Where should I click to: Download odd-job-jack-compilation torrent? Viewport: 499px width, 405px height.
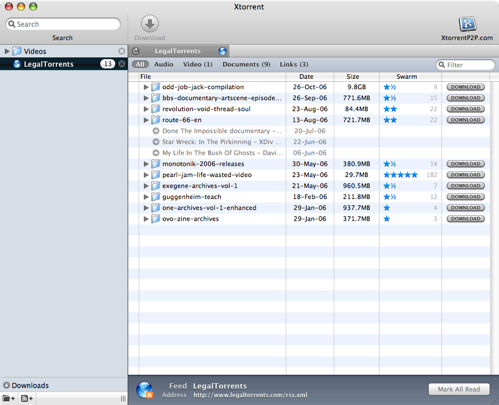[466, 87]
